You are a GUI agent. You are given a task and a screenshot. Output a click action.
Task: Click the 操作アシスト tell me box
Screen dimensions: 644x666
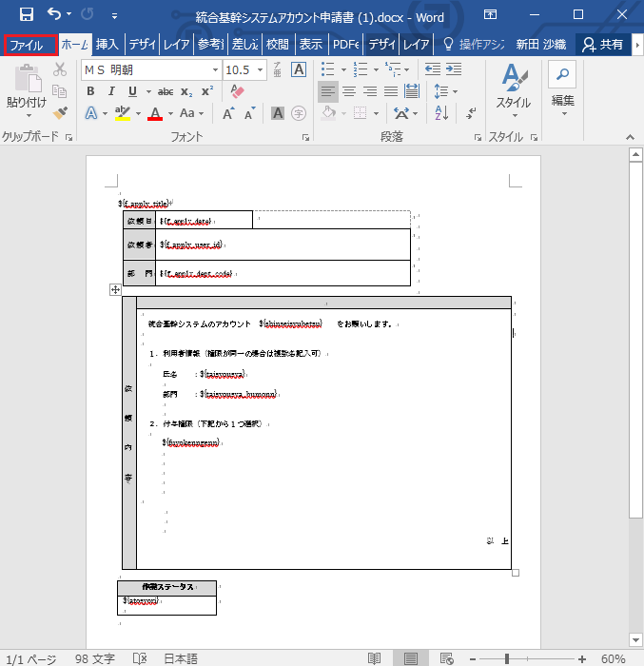[x=474, y=44]
